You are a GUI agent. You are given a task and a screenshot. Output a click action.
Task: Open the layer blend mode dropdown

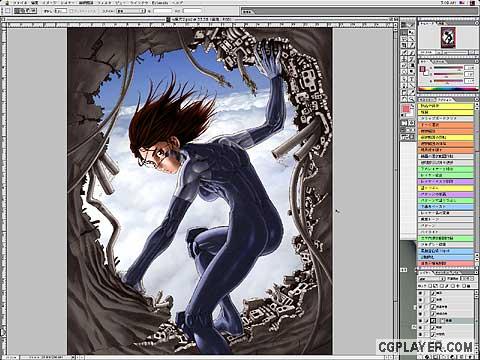(432, 279)
